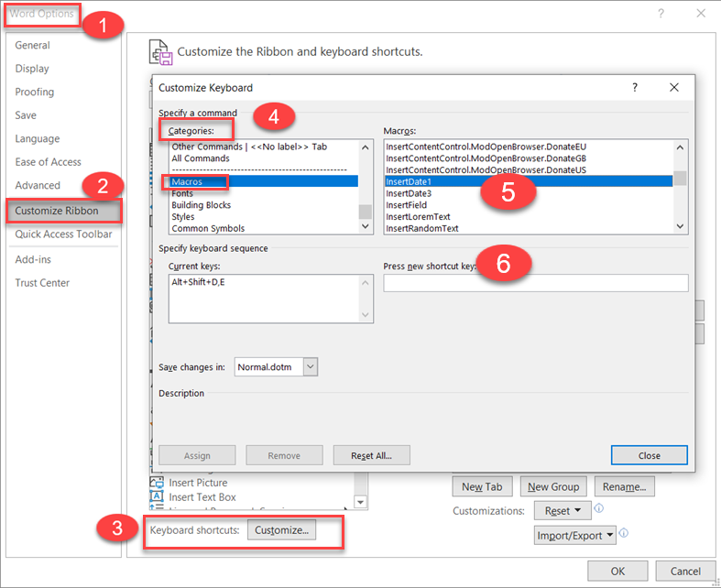This screenshot has width=721, height=588.
Task: Select Ease of Access category
Action: point(48,162)
